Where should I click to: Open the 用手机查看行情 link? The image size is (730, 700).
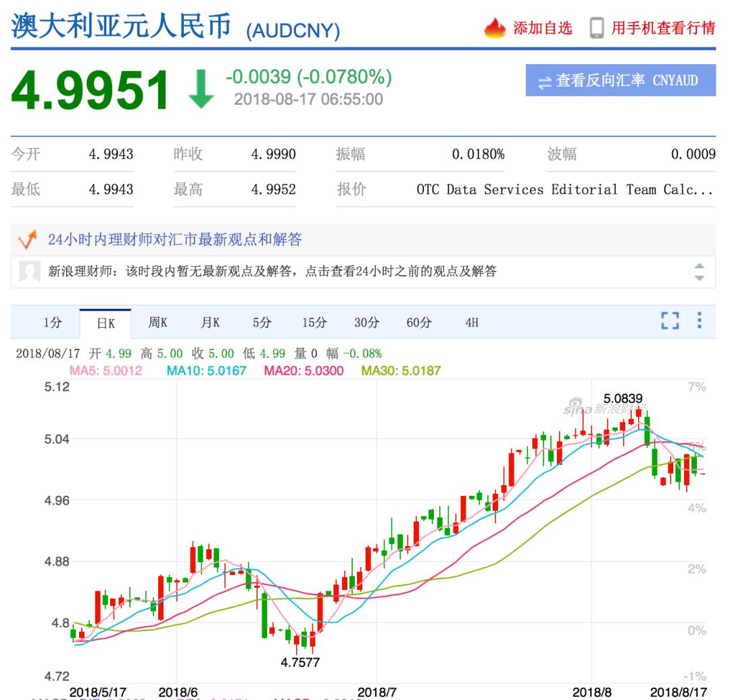pyautogui.click(x=663, y=28)
